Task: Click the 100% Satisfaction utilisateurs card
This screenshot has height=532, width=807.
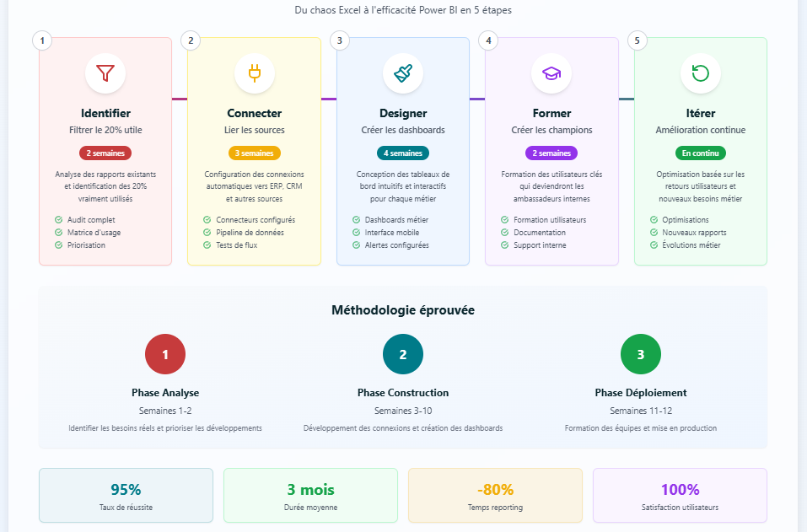Action: click(680, 496)
